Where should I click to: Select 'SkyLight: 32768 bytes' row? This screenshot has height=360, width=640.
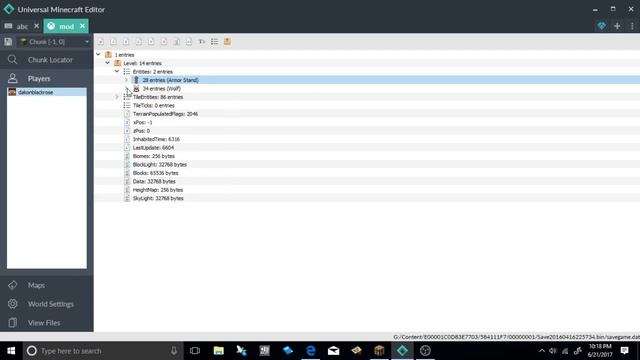point(367,198)
